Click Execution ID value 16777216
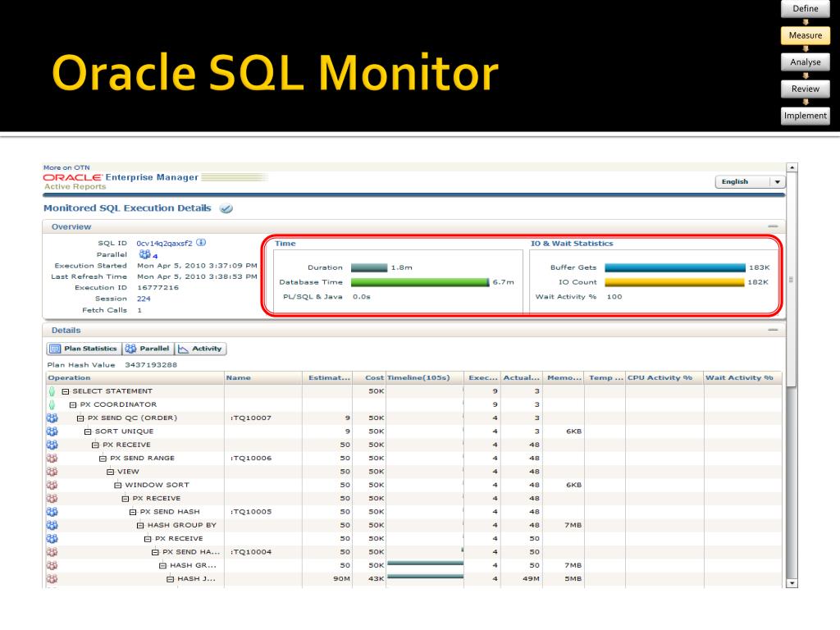 pyautogui.click(x=158, y=288)
